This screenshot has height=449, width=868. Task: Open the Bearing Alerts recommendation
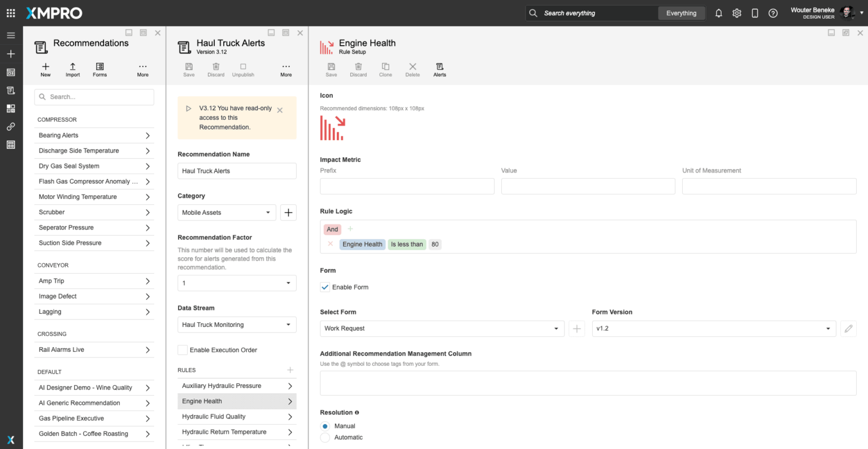[94, 135]
